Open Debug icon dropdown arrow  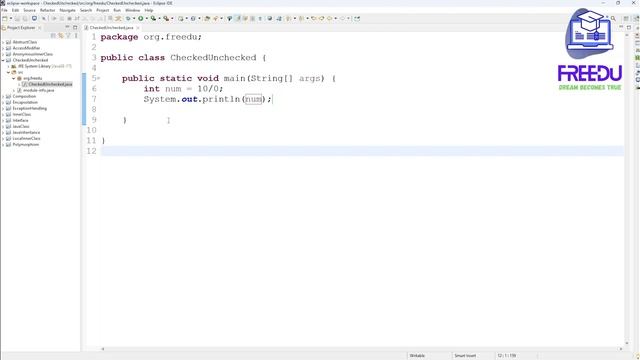(x=133, y=18)
